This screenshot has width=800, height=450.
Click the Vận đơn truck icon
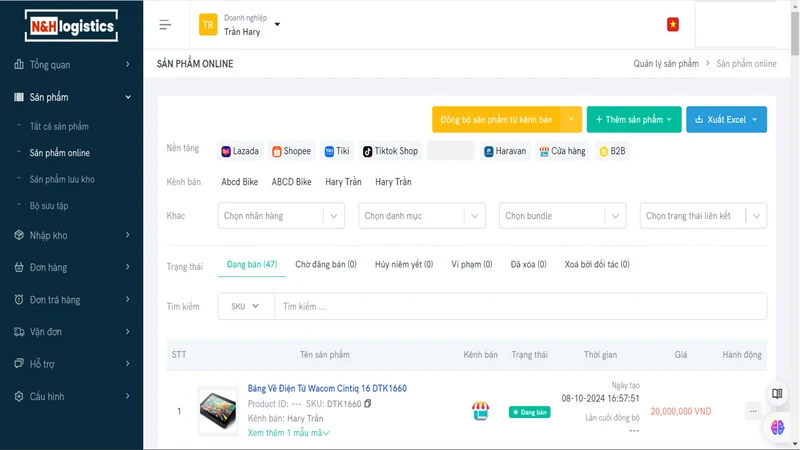point(19,332)
